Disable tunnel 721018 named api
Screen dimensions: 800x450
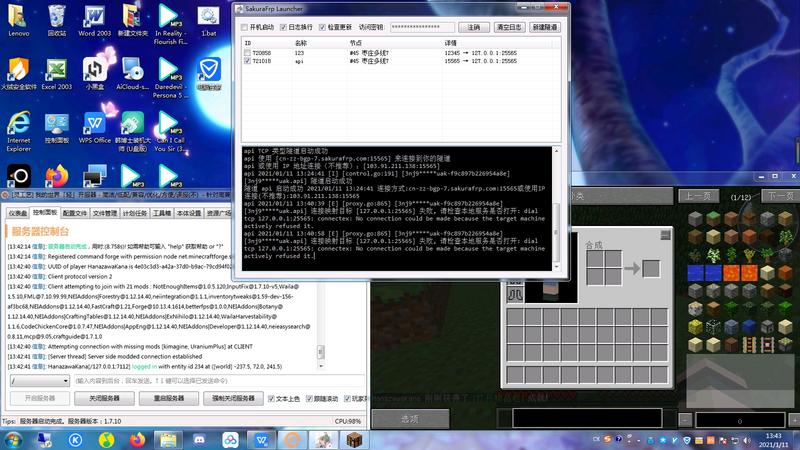click(x=247, y=61)
